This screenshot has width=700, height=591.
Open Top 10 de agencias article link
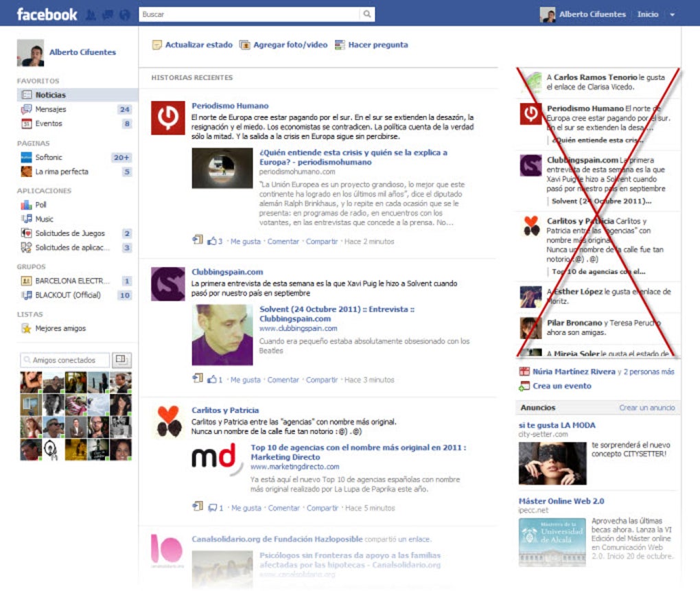[358, 452]
